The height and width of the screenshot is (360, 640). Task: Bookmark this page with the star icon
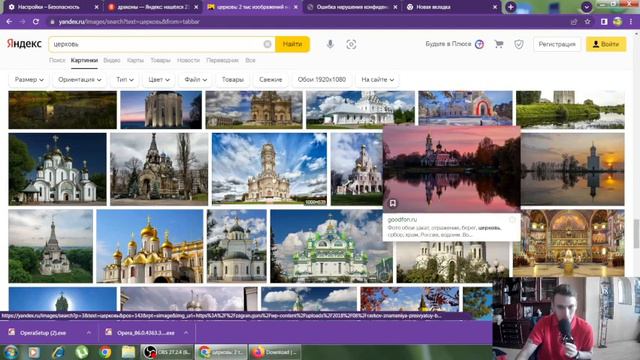pos(587,22)
